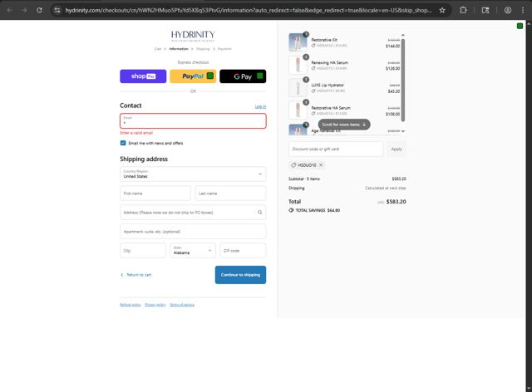Open the site information icon in address bar
Viewport: 532px width, 392px height.
pyautogui.click(x=57, y=10)
